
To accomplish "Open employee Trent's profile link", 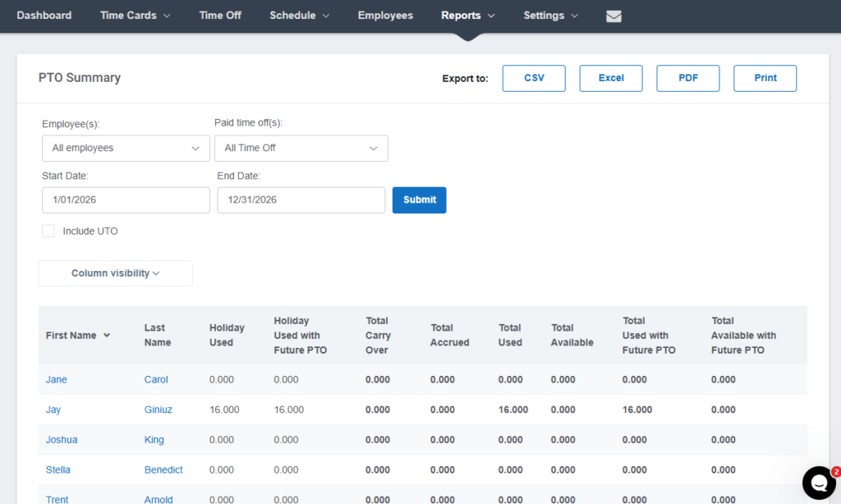I will click(x=57, y=499).
